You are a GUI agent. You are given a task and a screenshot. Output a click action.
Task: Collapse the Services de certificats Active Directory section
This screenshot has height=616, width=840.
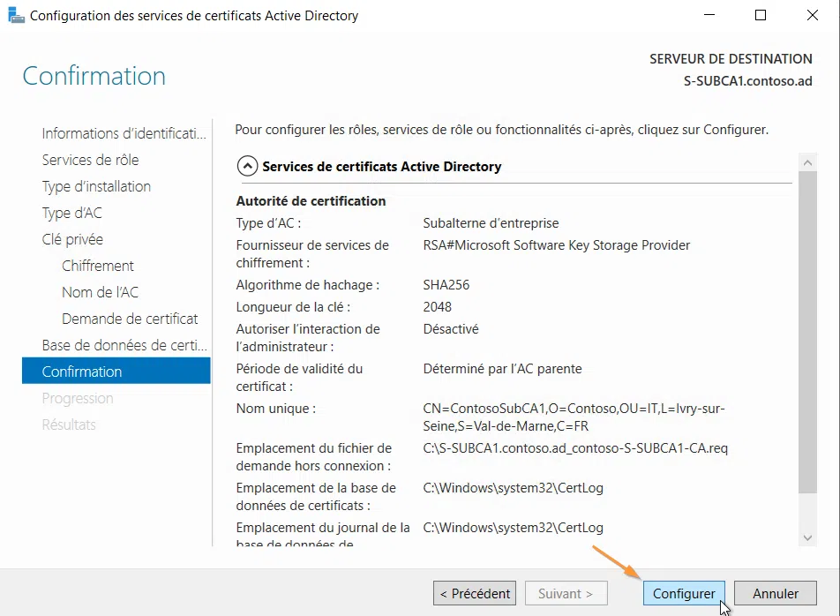pyautogui.click(x=248, y=166)
